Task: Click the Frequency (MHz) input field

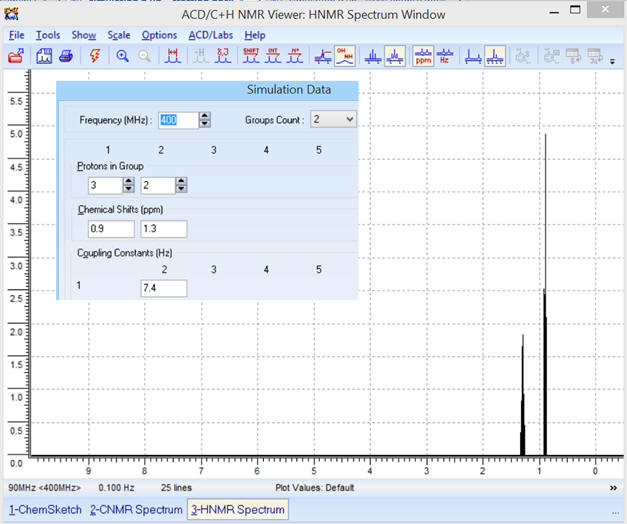Action: coord(178,120)
